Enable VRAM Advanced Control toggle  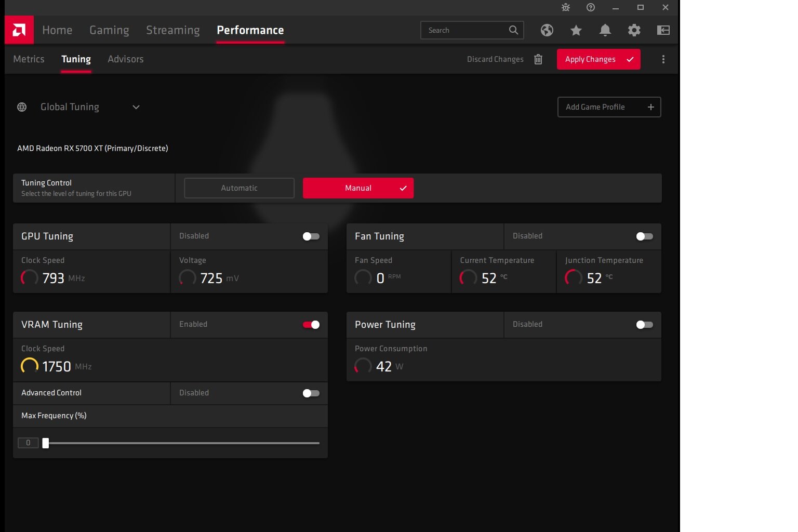[311, 393]
